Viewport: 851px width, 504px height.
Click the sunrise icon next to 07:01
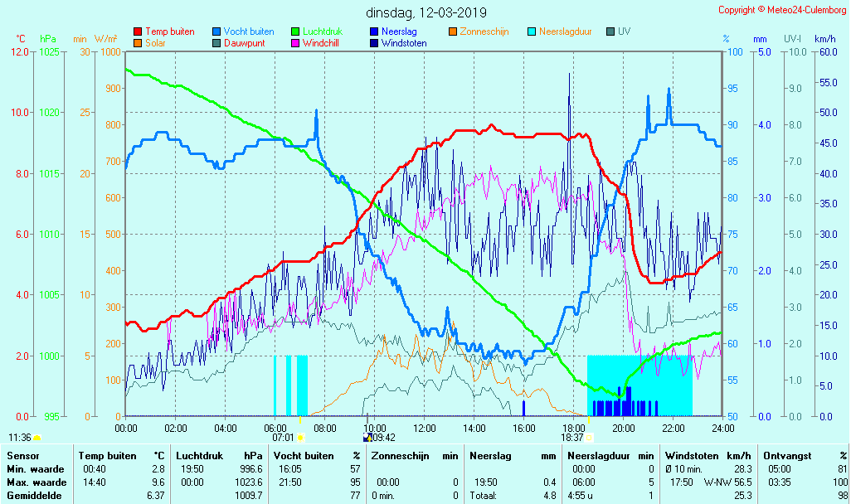(300, 437)
